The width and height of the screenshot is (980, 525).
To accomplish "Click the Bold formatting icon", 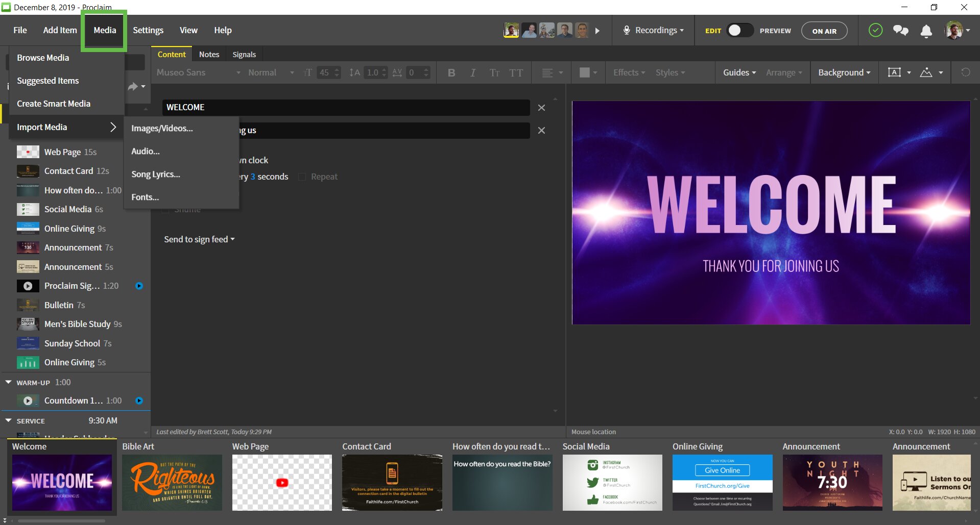I will [x=451, y=72].
